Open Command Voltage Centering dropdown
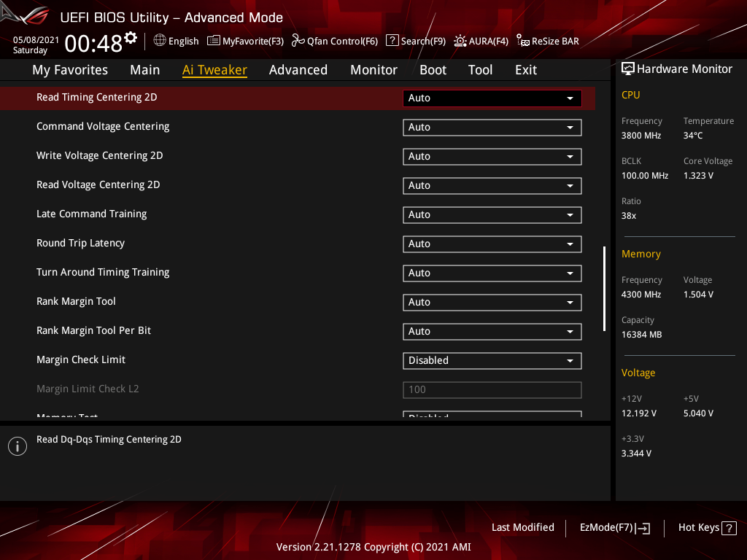 pyautogui.click(x=492, y=127)
